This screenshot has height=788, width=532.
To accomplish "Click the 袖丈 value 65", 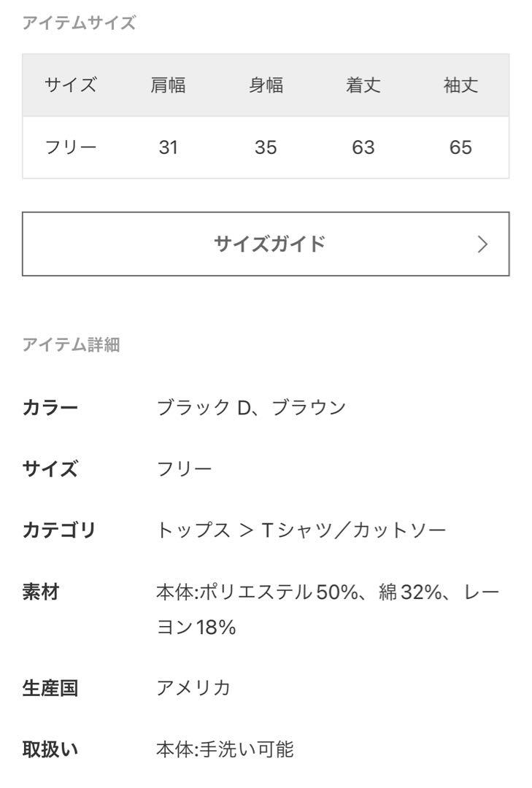I will click(460, 147).
